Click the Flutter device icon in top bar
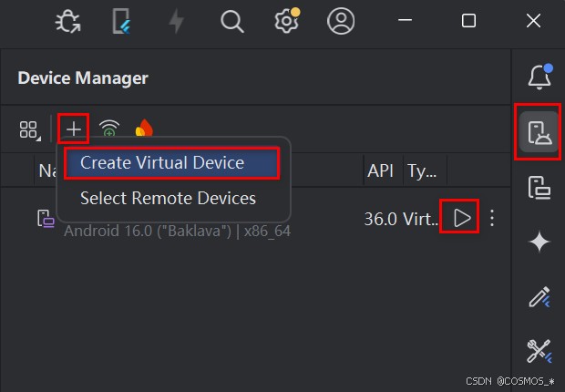This screenshot has height=392, width=565. click(x=122, y=22)
